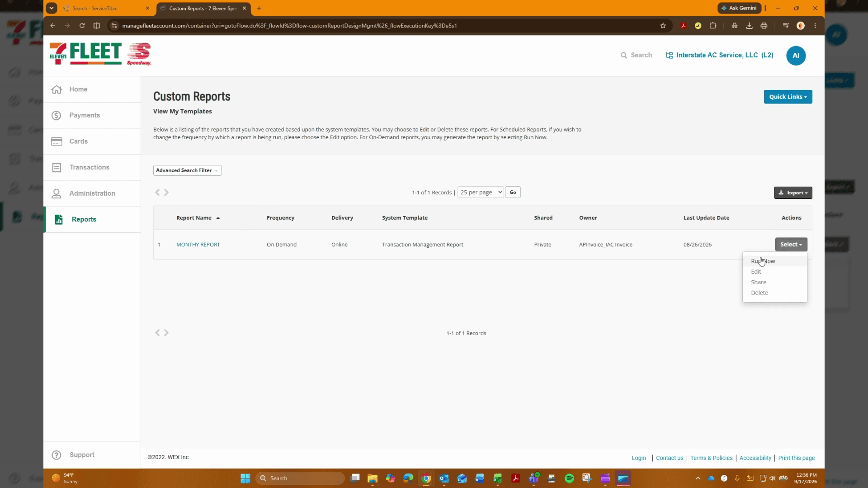Image resolution: width=868 pixels, height=488 pixels.
Task: Bookmark this page with star icon
Action: click(663, 26)
